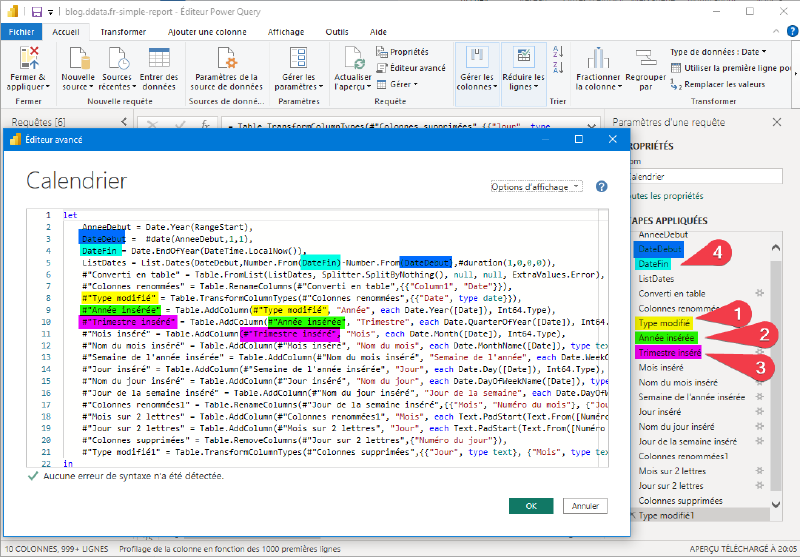Click Entrer des données icon

point(159,58)
